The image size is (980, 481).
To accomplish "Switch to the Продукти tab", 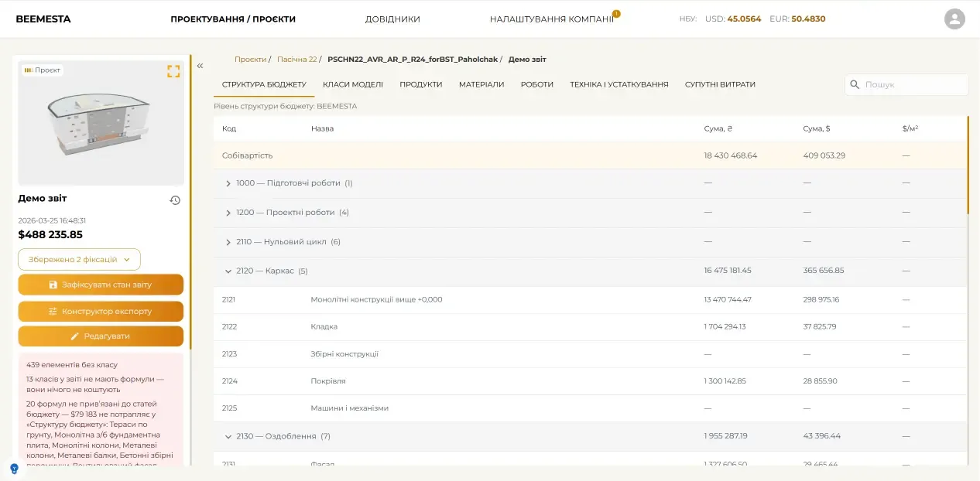I will tap(421, 84).
